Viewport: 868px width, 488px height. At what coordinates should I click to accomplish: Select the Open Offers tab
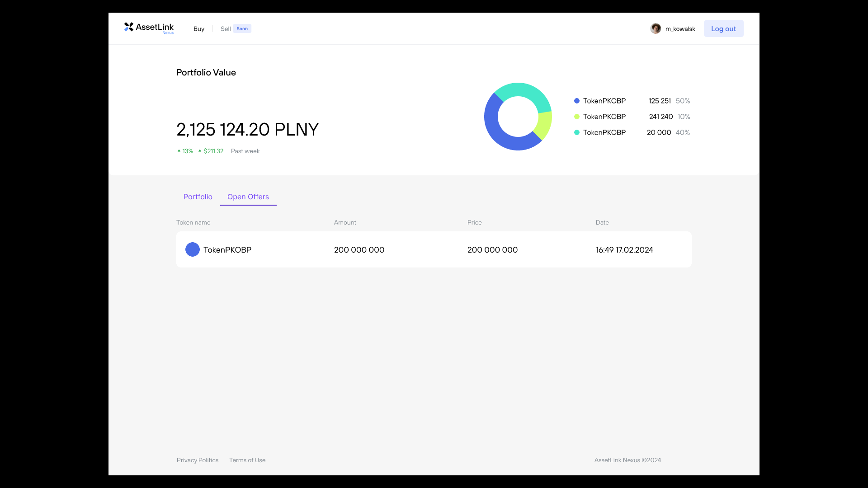tap(248, 197)
